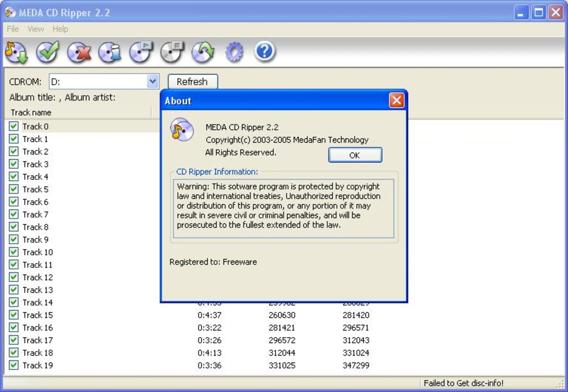This screenshot has width=568, height=392.
Task: Click the 331025 start value of Track 19
Action: [x=282, y=365]
